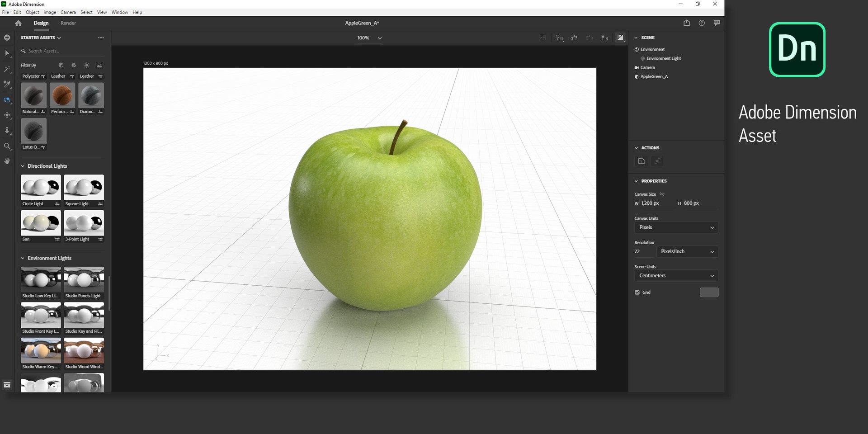Activate the Magic Wand tool

pyautogui.click(x=7, y=69)
